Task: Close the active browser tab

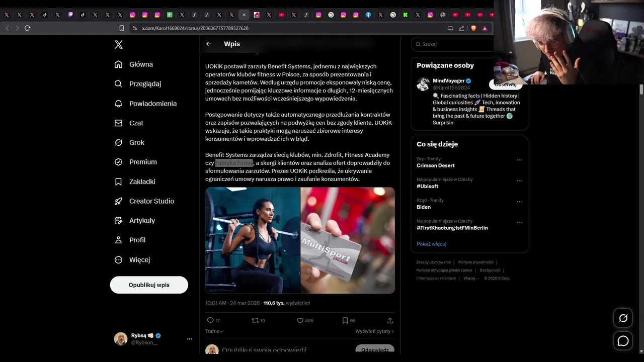Action: click(244, 15)
